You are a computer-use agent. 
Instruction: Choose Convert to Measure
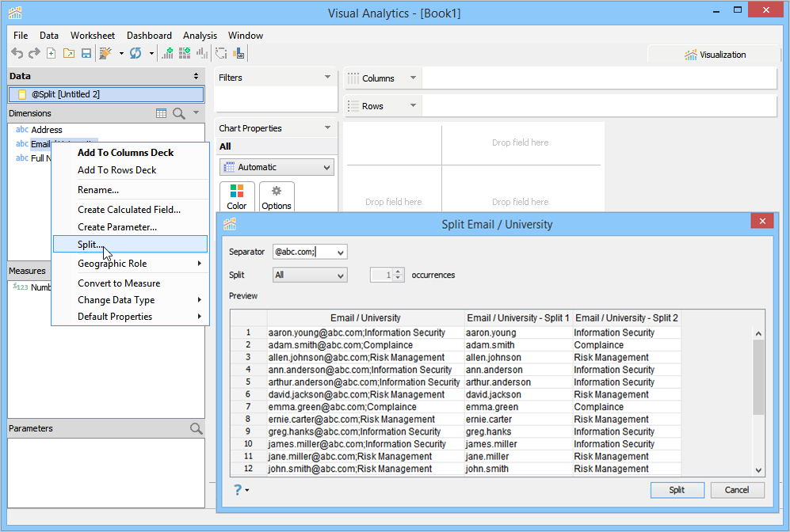[x=131, y=283]
